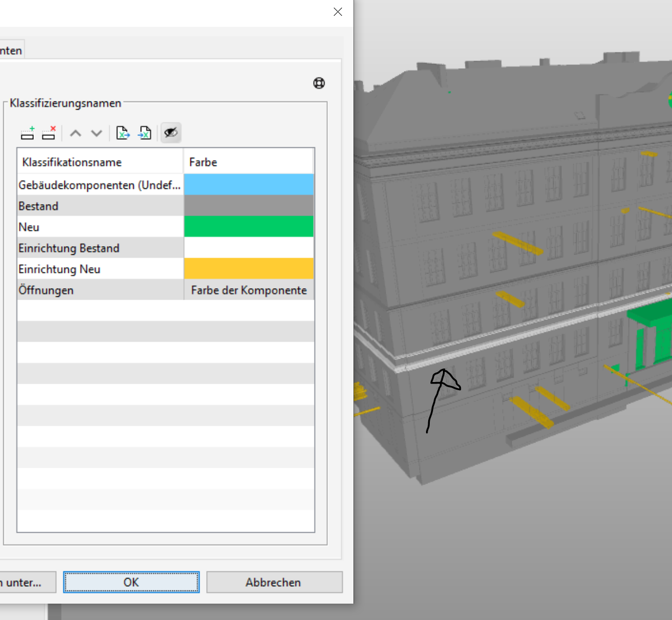Export classifications to Excel file
The image size is (672, 620).
(x=123, y=133)
